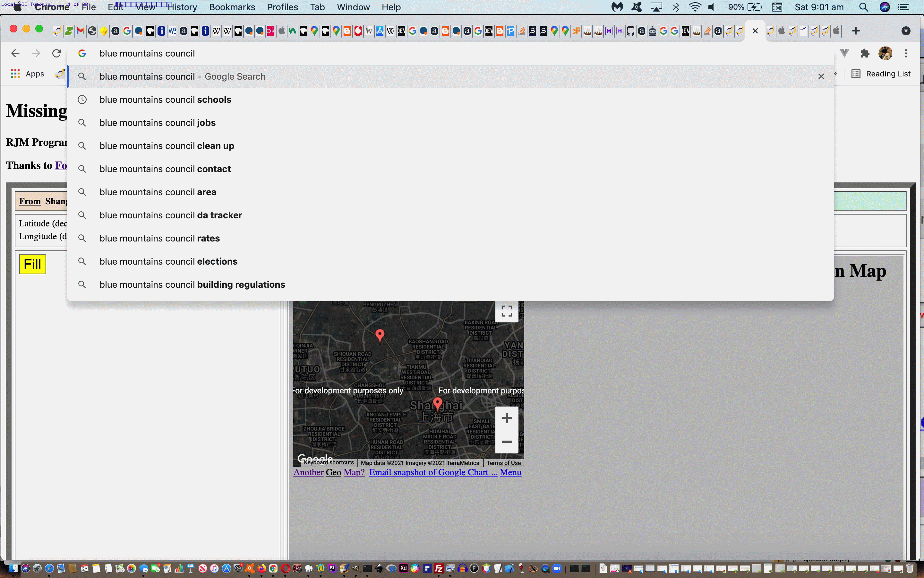Remove the highlighted Google Search suggestion
924x578 pixels.
[x=821, y=76]
